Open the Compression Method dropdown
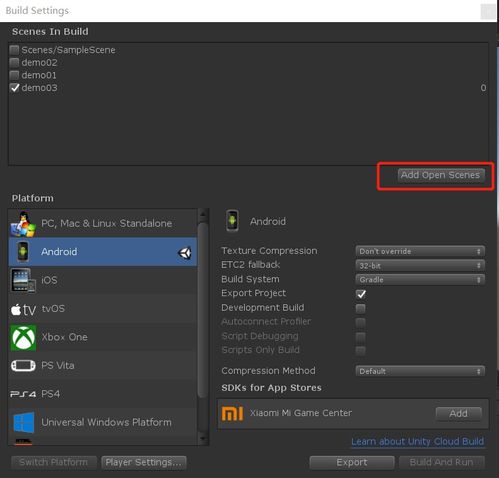 [x=420, y=371]
